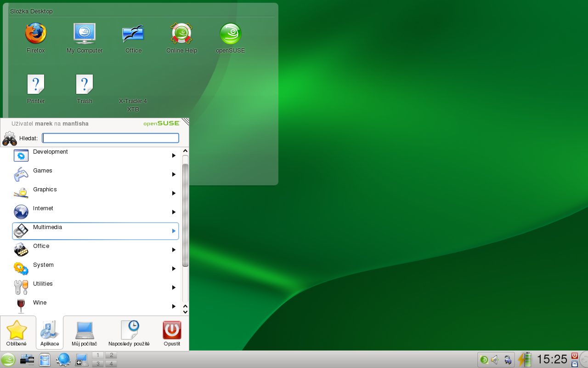Click the menu scrollbar up arrow at top
This screenshot has height=368, width=588.
point(186,151)
